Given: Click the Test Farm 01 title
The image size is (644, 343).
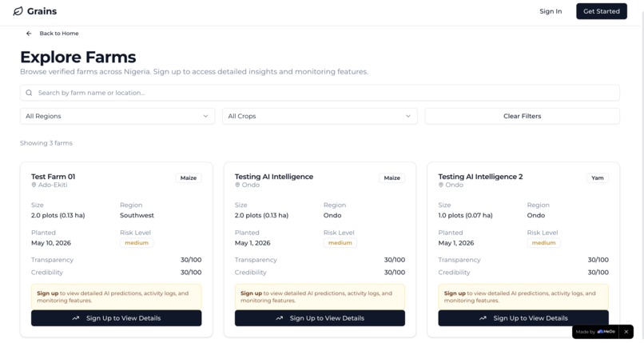Looking at the screenshot, I should (53, 177).
